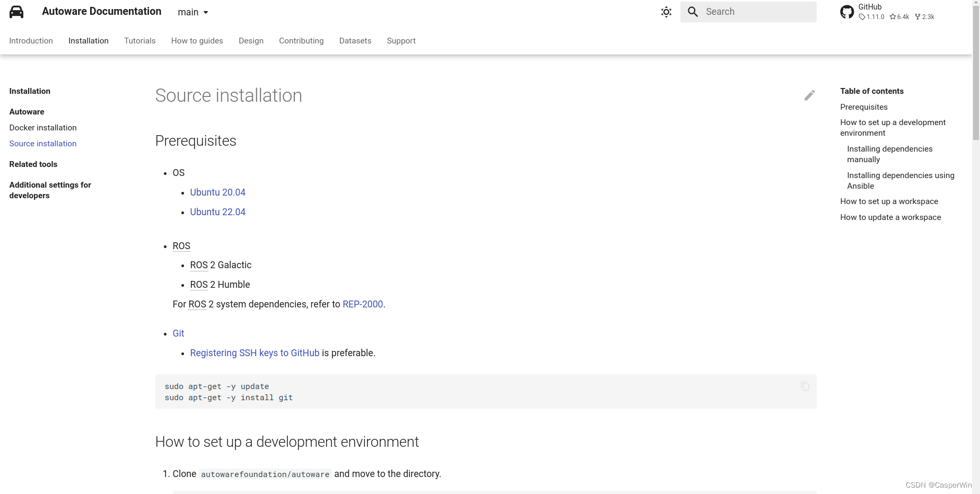
Task: Toggle dark mode using the brightness icon
Action: coord(666,12)
